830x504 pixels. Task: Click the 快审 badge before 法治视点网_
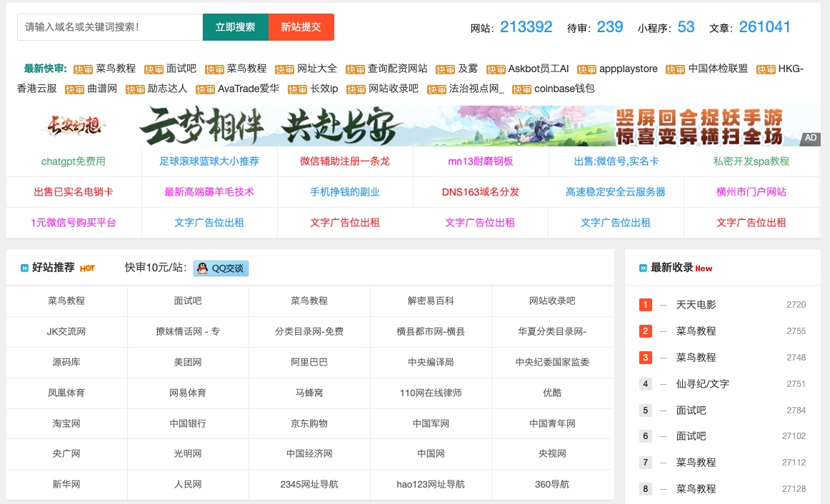(436, 90)
